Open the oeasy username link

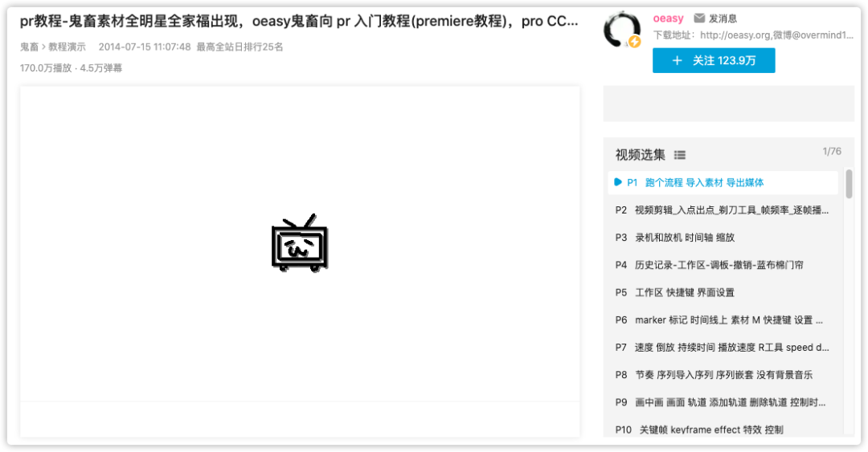(668, 18)
